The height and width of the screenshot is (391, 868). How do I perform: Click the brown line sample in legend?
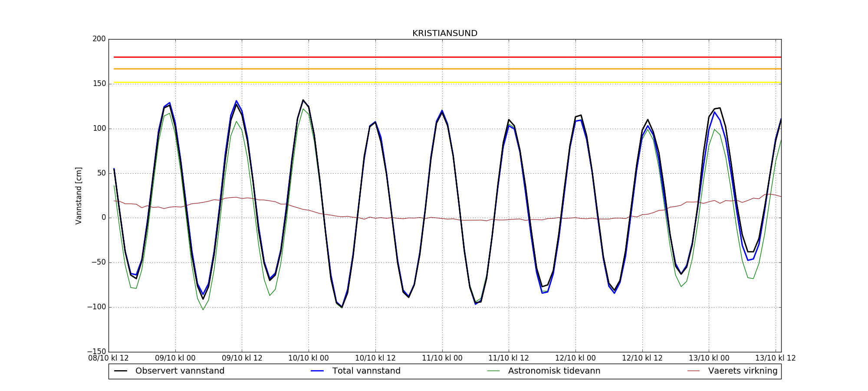pos(694,371)
